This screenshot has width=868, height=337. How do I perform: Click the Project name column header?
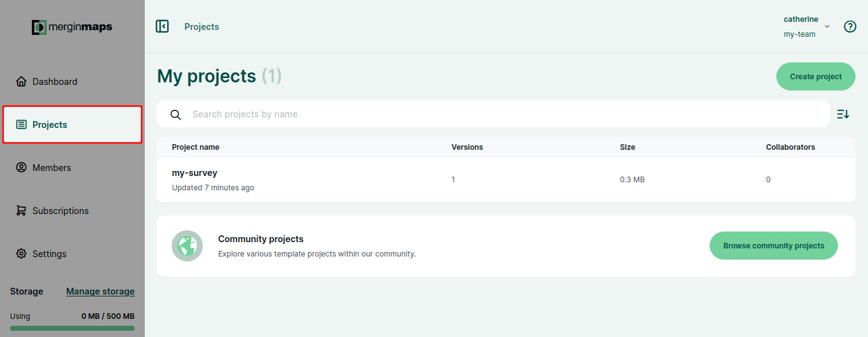[x=196, y=147]
